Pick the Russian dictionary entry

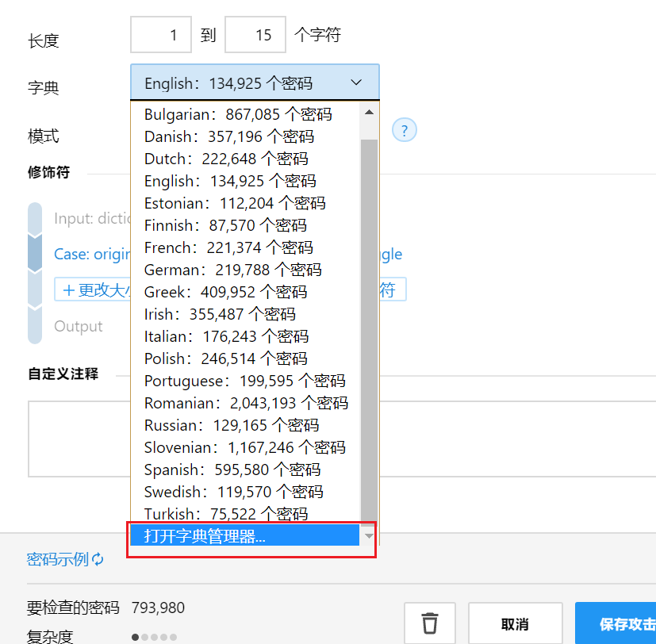click(x=231, y=425)
